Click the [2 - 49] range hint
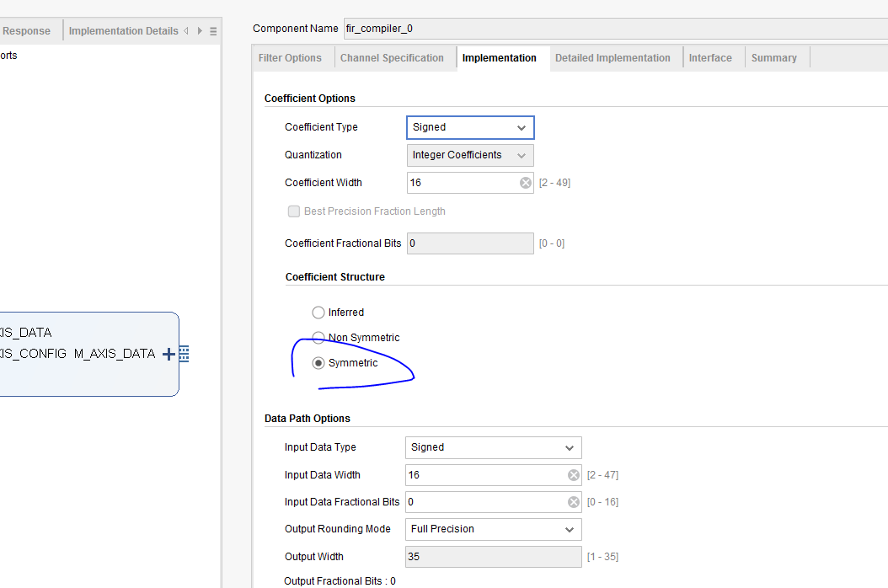Screen dimensions: 888x588 (554, 183)
